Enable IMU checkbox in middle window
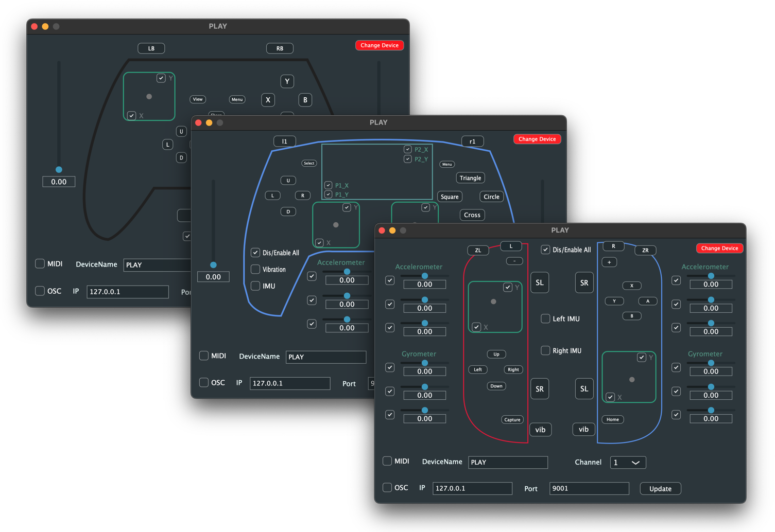This screenshot has height=532, width=775. click(255, 286)
